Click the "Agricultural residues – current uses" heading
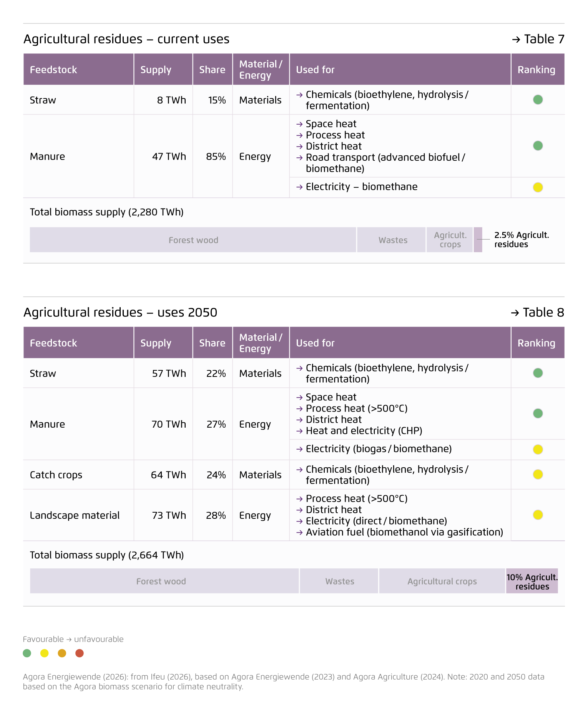588x713 pixels. 126,39
